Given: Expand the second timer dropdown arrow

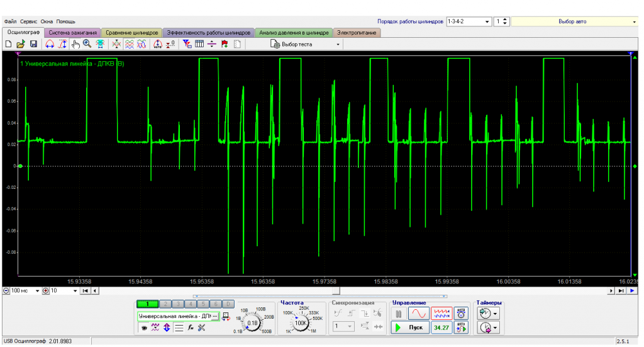Looking at the screenshot, I should (x=495, y=327).
